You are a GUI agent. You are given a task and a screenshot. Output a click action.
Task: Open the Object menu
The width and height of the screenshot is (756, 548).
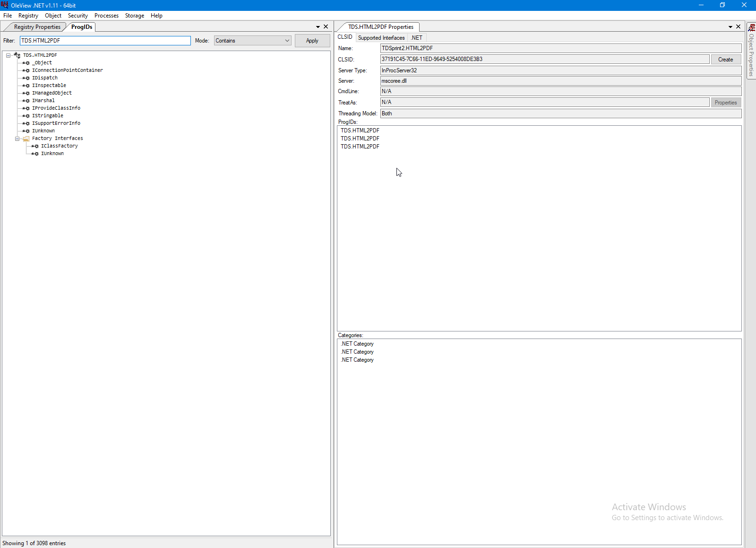pyautogui.click(x=53, y=16)
